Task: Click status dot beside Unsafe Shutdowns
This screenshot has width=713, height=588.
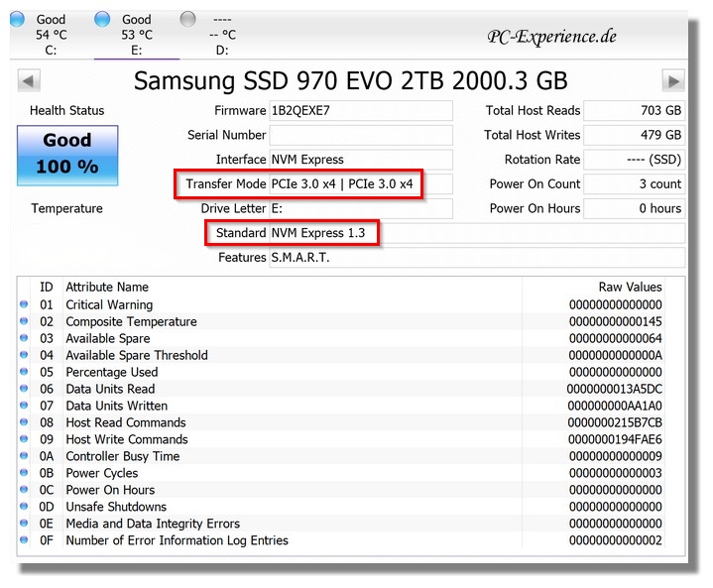Action: (24, 507)
